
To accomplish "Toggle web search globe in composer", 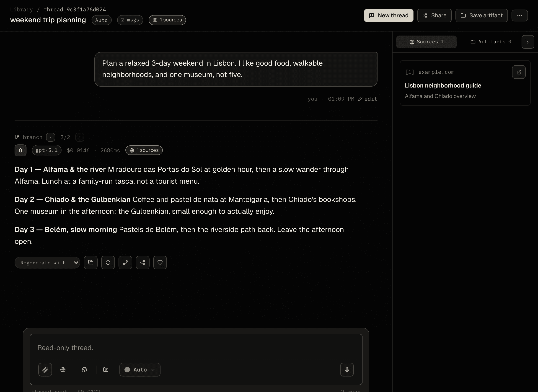I will coord(63,369).
